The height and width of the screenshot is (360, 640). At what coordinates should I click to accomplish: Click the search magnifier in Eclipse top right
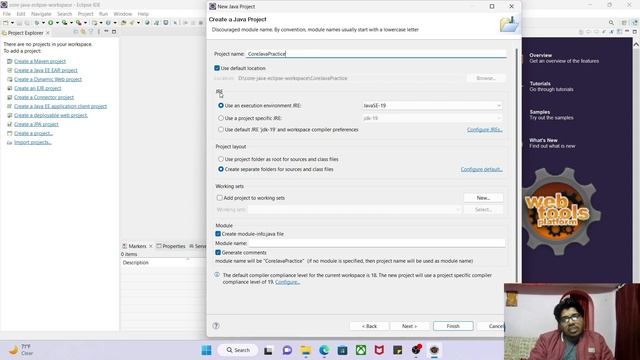coord(611,23)
